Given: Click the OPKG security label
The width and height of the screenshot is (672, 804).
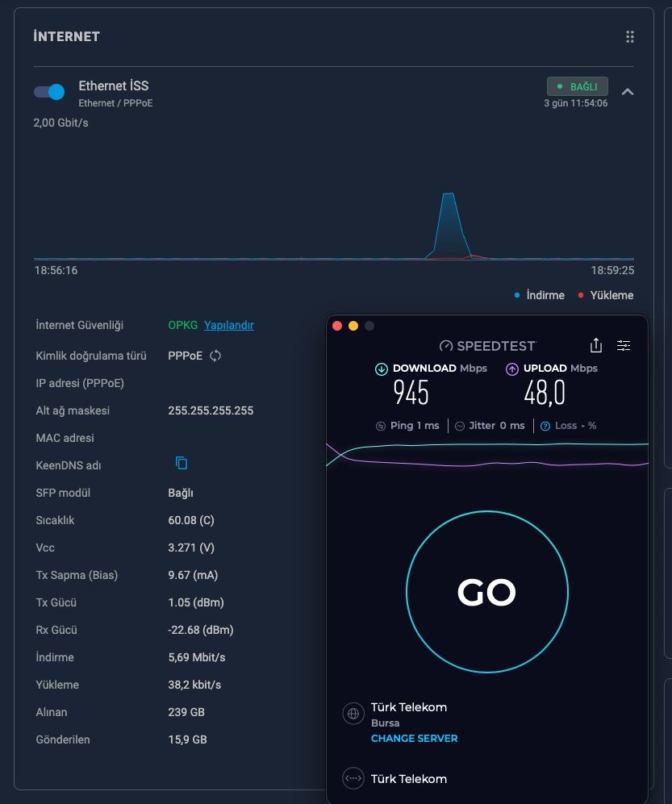Looking at the screenshot, I should click(182, 325).
